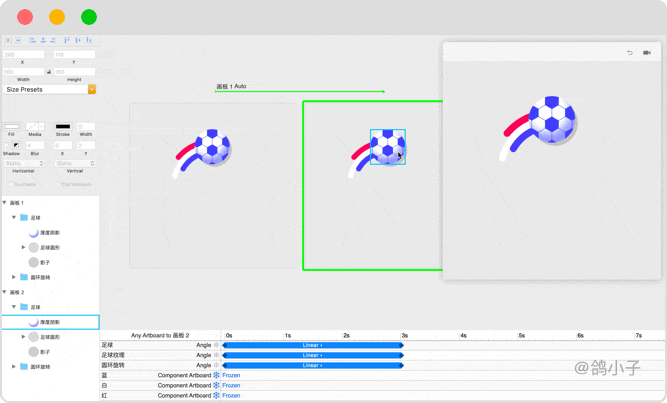Click the shadow style icon above Shadow label
The height and width of the screenshot is (403, 667).
(x=16, y=145)
